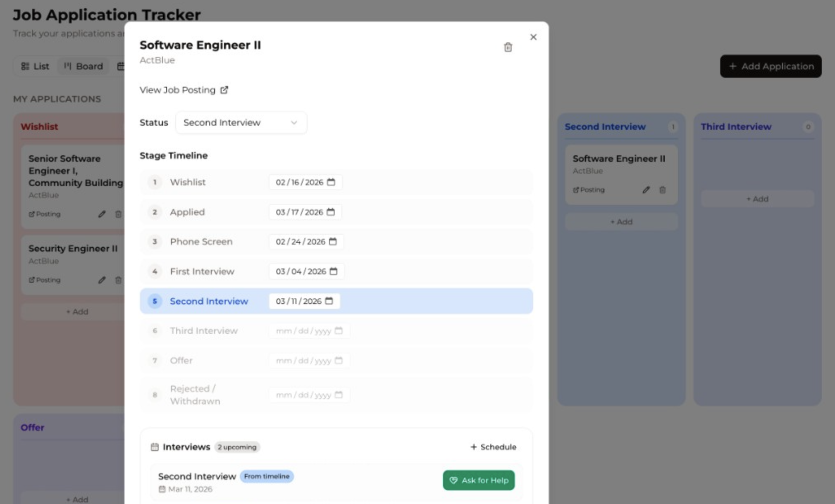This screenshot has height=504, width=835.
Task: Open calendar picker for Applied date
Action: (x=331, y=212)
